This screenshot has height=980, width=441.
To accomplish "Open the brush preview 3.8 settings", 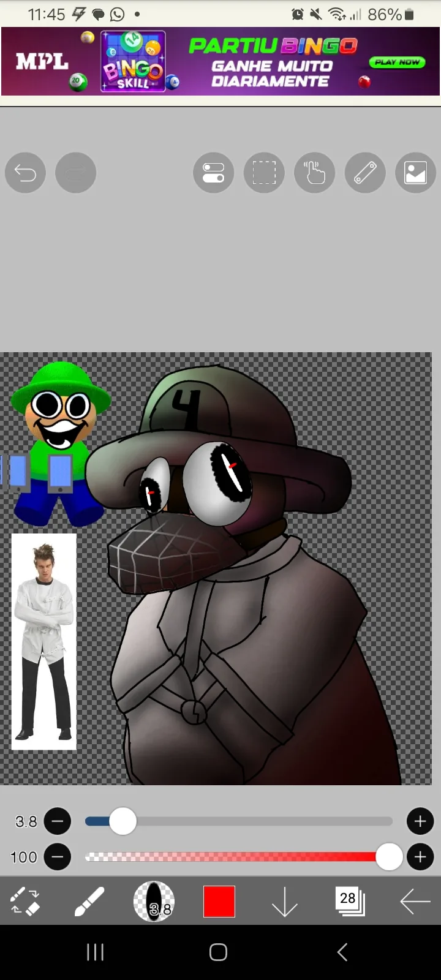I will click(x=154, y=902).
